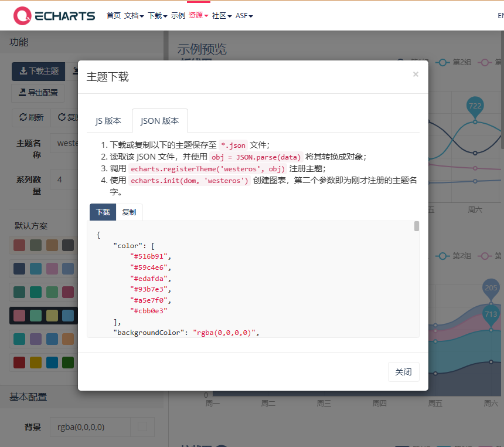The height and width of the screenshot is (447, 504).
Task: Click the 205 marker pin on the area chart
Action: [491, 289]
